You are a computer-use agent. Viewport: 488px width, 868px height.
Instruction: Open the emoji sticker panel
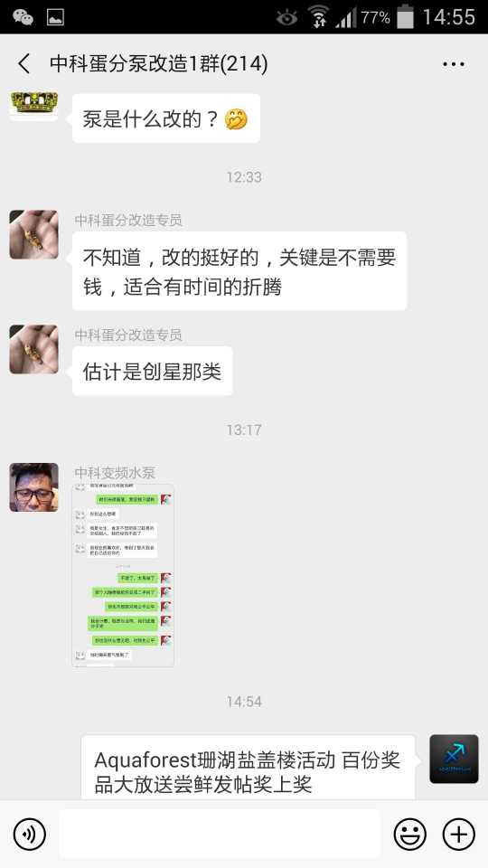(410, 835)
